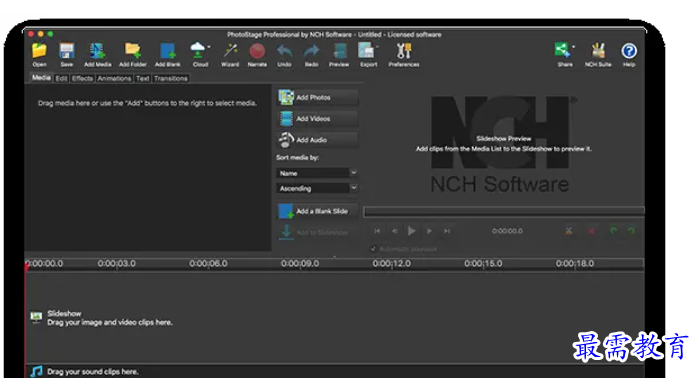Click the Slideshow track icon
This screenshot has width=697, height=378.
[36, 317]
